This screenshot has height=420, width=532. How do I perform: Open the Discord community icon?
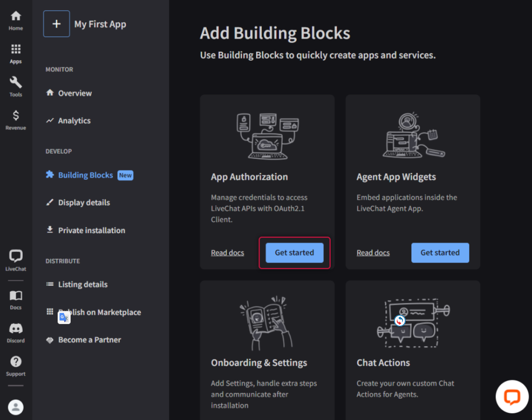coord(15,332)
